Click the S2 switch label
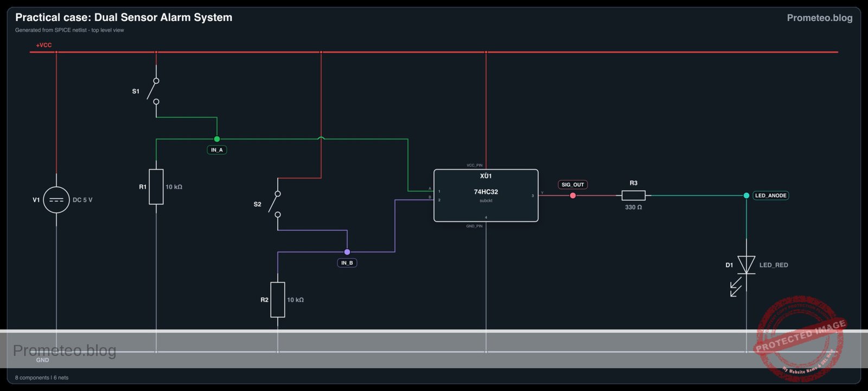This screenshot has height=391, width=868. [x=257, y=204]
